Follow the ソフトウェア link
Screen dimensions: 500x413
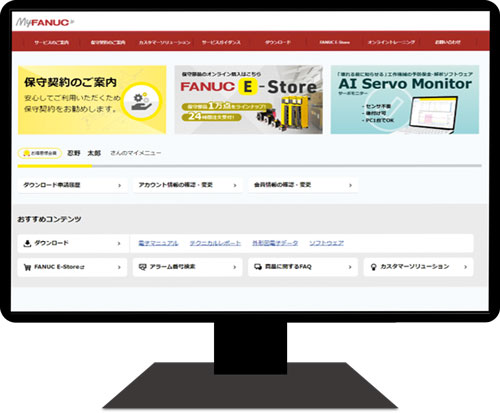(x=326, y=243)
